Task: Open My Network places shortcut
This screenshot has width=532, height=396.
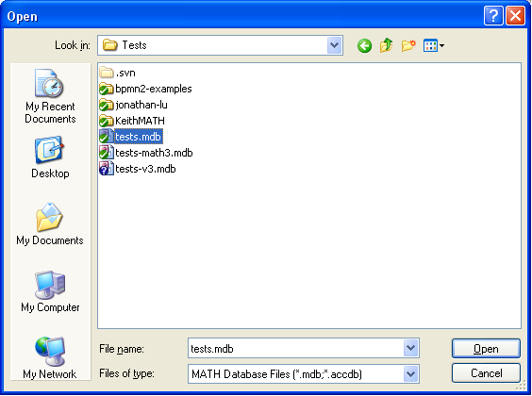Action: (50, 358)
